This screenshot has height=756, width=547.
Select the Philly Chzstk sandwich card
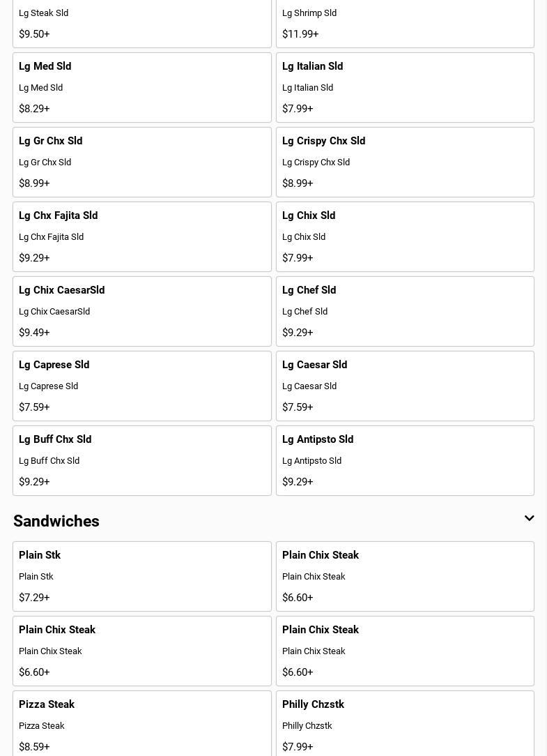[x=405, y=724]
